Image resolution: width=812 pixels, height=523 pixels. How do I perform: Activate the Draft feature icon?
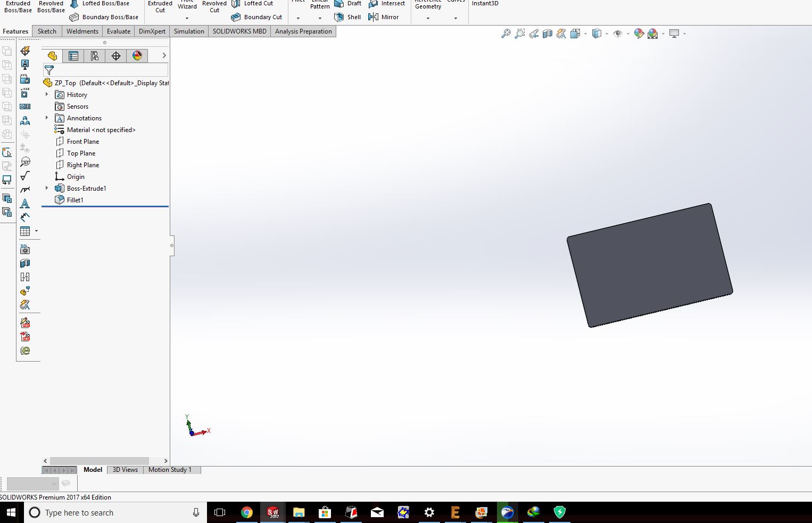pos(339,4)
